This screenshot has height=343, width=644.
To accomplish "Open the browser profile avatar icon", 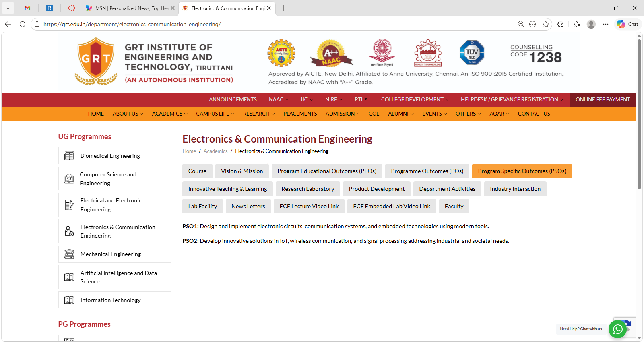I will [x=591, y=24].
